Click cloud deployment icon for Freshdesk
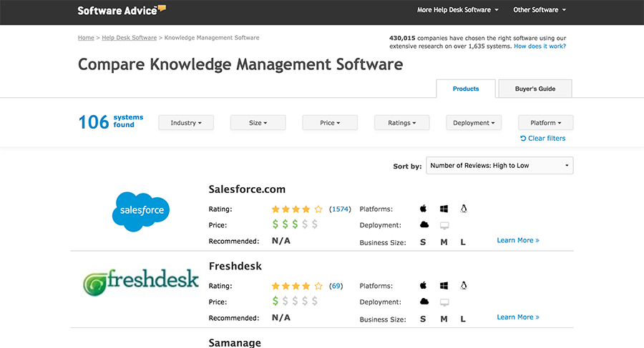Viewport: 644px width, 348px height. pos(424,302)
